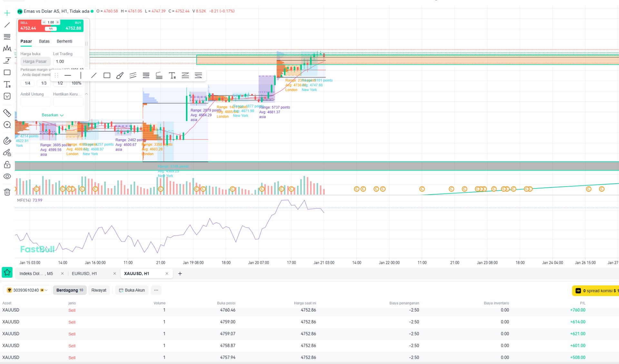
Task: Expand order panel with Besarkan
Action: pyautogui.click(x=52, y=115)
